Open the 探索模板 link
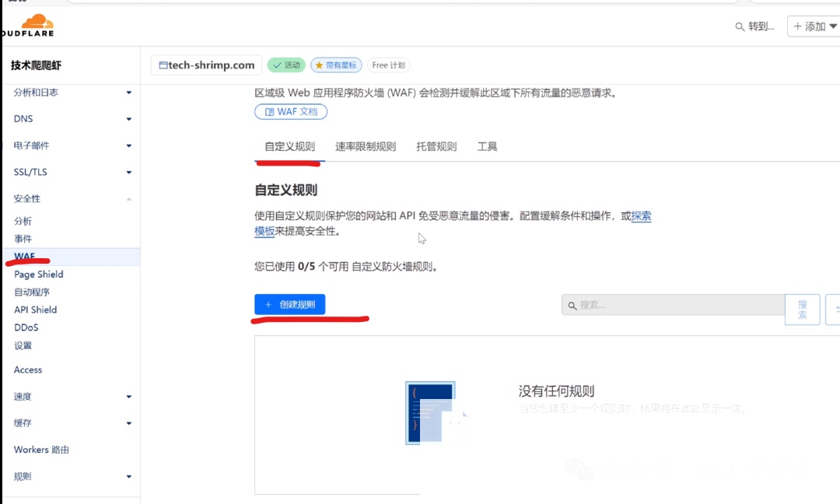 tap(641, 216)
